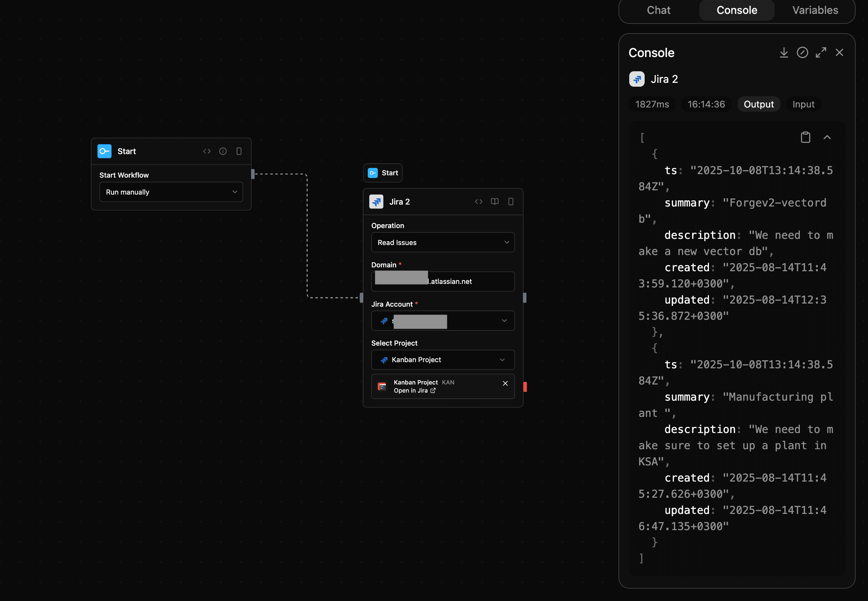
Task: Open the Select Project dropdown
Action: (442, 359)
